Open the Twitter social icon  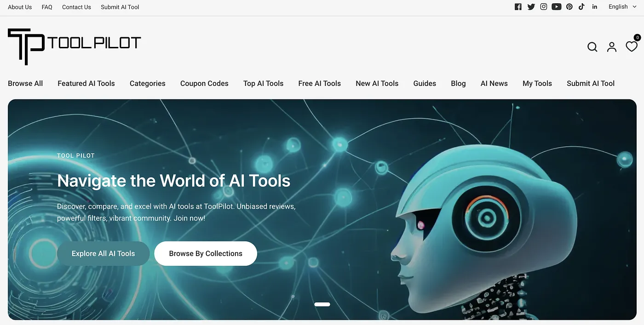click(531, 7)
